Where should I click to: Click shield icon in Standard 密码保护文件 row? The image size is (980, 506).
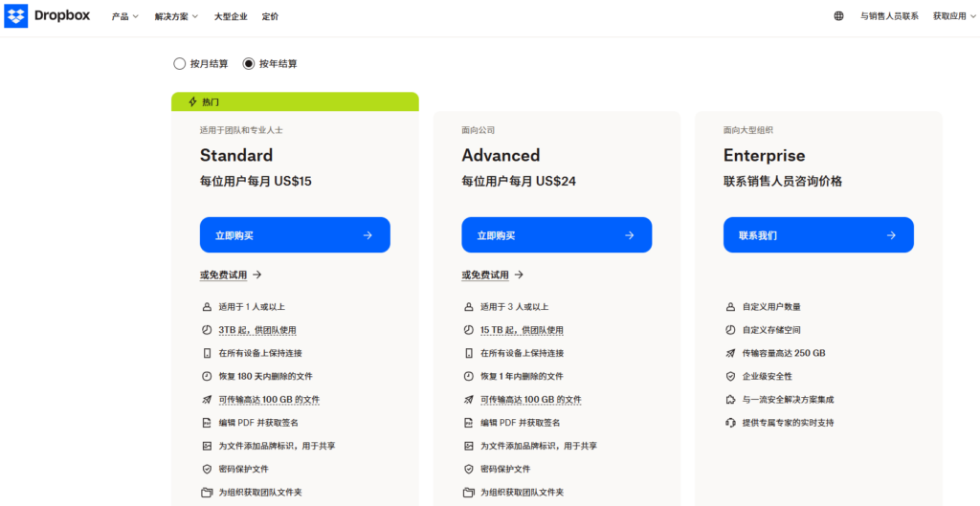(x=207, y=469)
